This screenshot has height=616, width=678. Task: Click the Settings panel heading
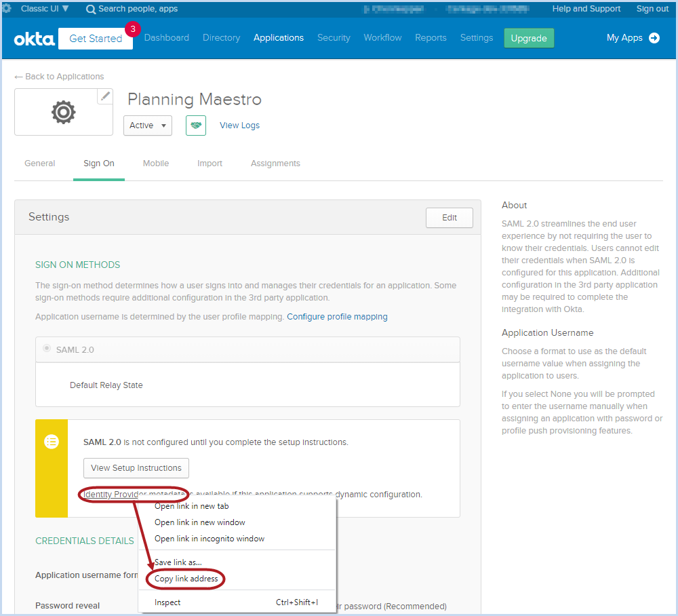point(49,216)
